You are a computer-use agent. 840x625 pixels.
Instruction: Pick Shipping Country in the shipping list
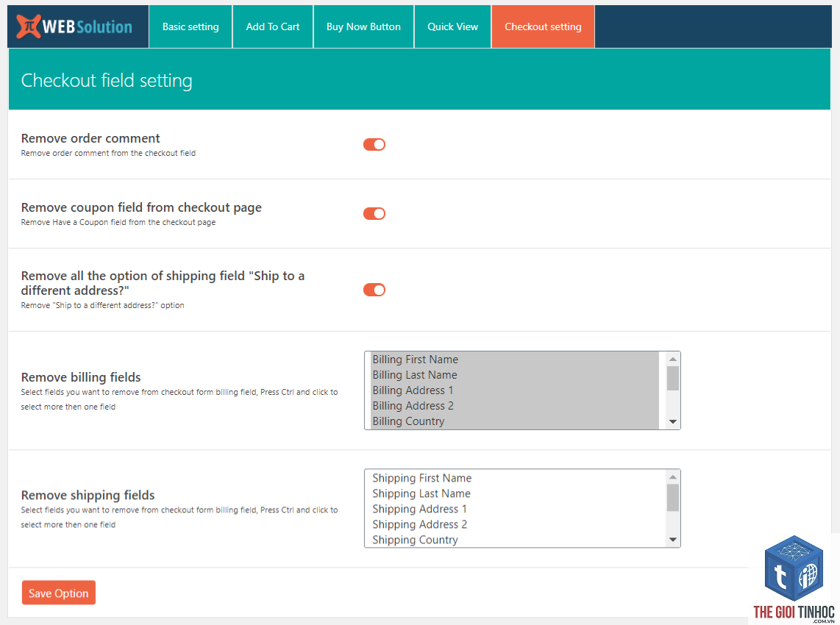point(515,540)
